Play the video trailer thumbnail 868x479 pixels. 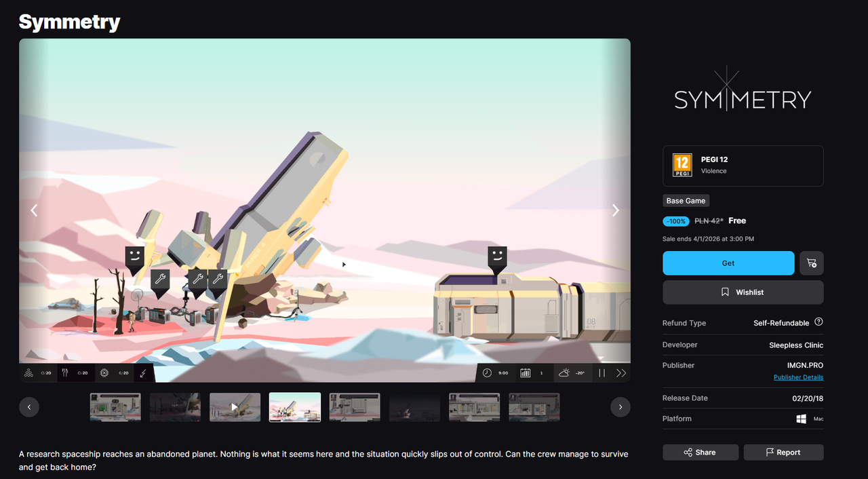(x=235, y=407)
